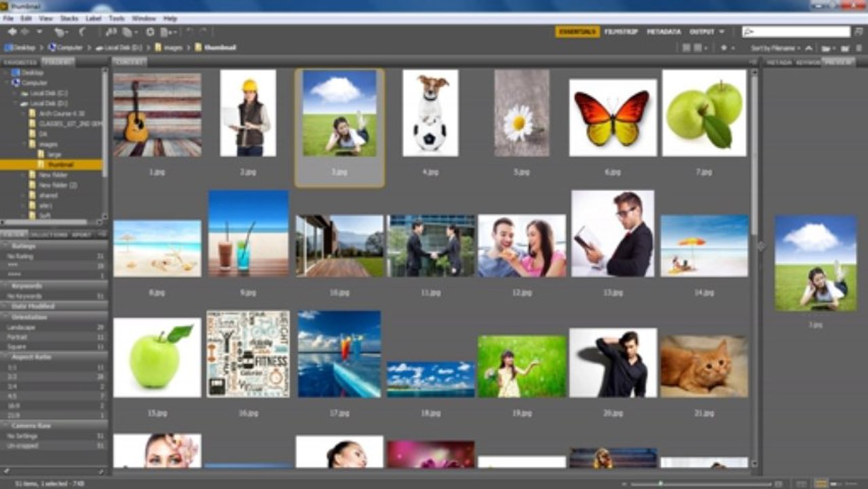
Task: Rotate clockwise using toolbar icon
Action: (203, 32)
